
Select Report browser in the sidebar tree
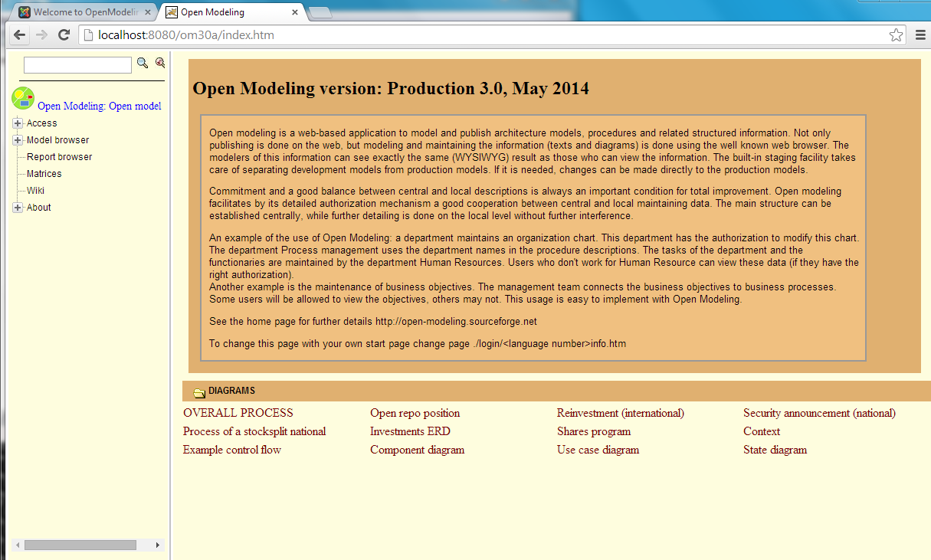59,156
